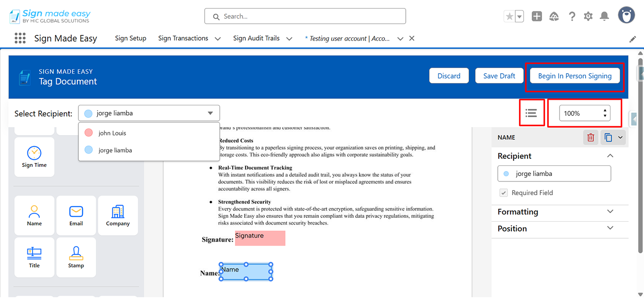Select the Sign Time field tool

click(x=34, y=157)
